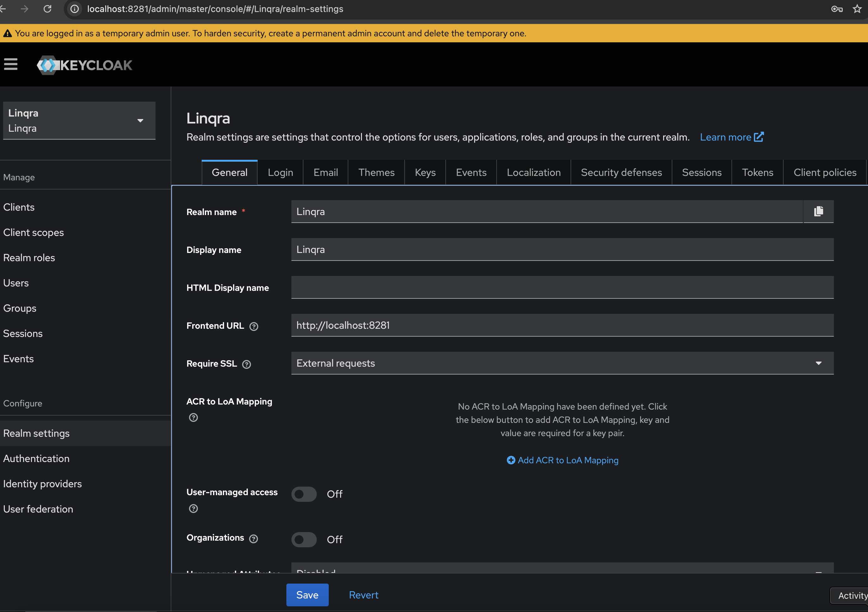
Task: Click the HTML Display name field
Action: point(562,287)
